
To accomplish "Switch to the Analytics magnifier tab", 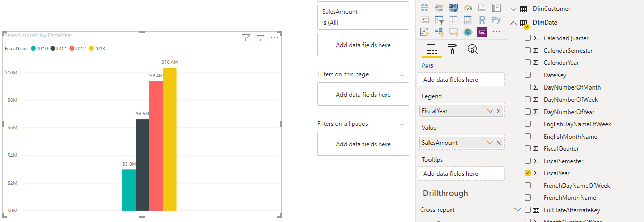I will [x=473, y=49].
